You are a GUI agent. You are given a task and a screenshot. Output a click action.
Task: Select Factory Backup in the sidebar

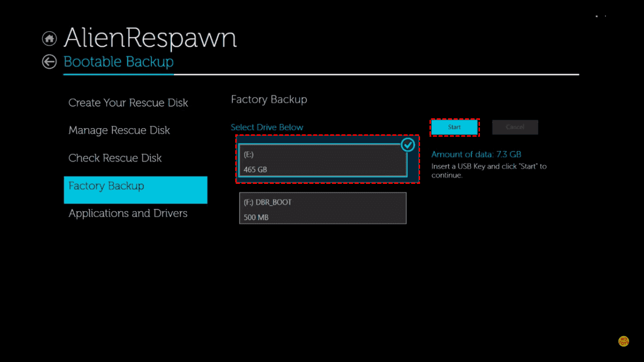[x=136, y=190]
